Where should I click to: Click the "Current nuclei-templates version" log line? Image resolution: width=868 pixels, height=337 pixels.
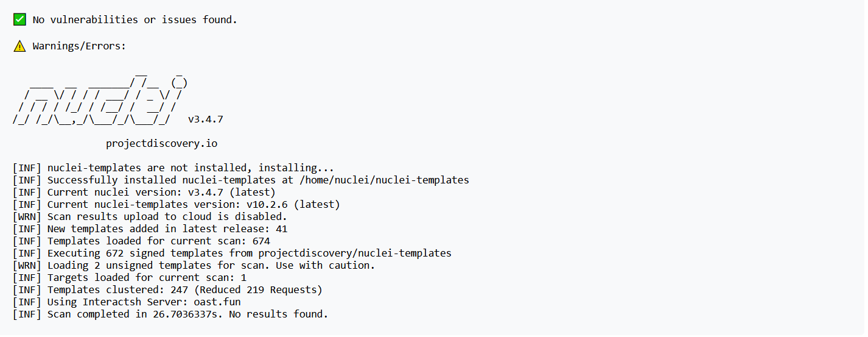pos(176,204)
